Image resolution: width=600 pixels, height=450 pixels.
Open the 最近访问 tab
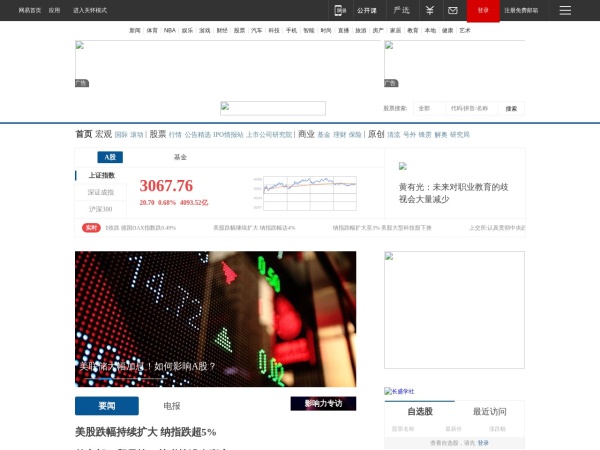(489, 411)
